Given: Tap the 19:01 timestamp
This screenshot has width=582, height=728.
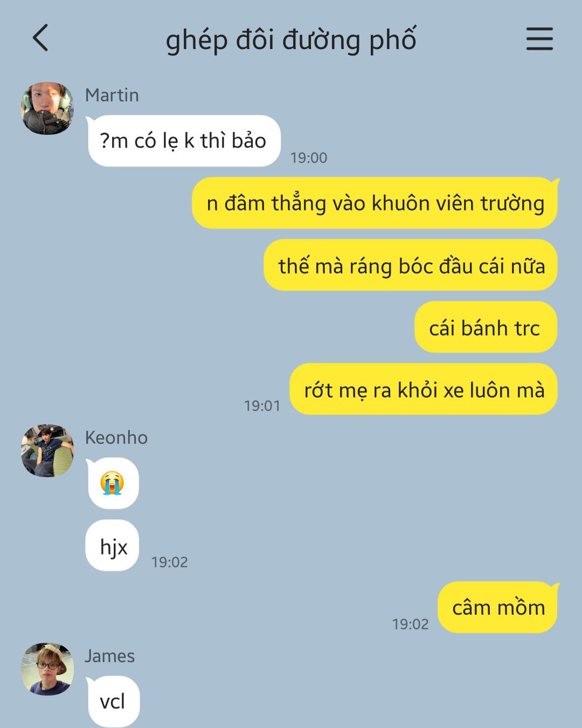Looking at the screenshot, I should (x=262, y=406).
